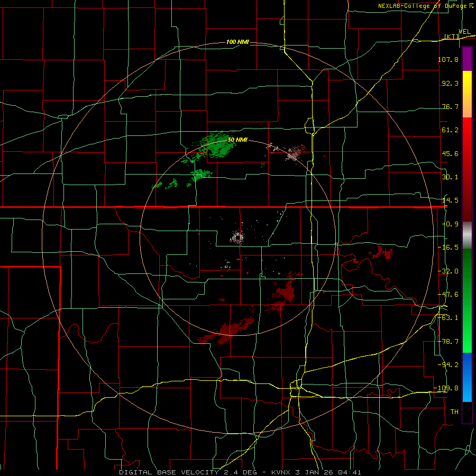Select the -32.0 scale value
Screen dimensions: 476x476
(448, 271)
